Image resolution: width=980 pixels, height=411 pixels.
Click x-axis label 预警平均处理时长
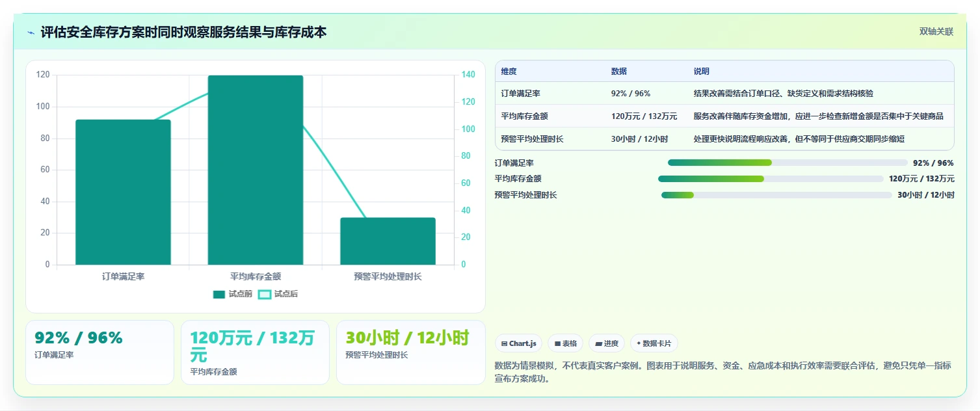point(388,276)
